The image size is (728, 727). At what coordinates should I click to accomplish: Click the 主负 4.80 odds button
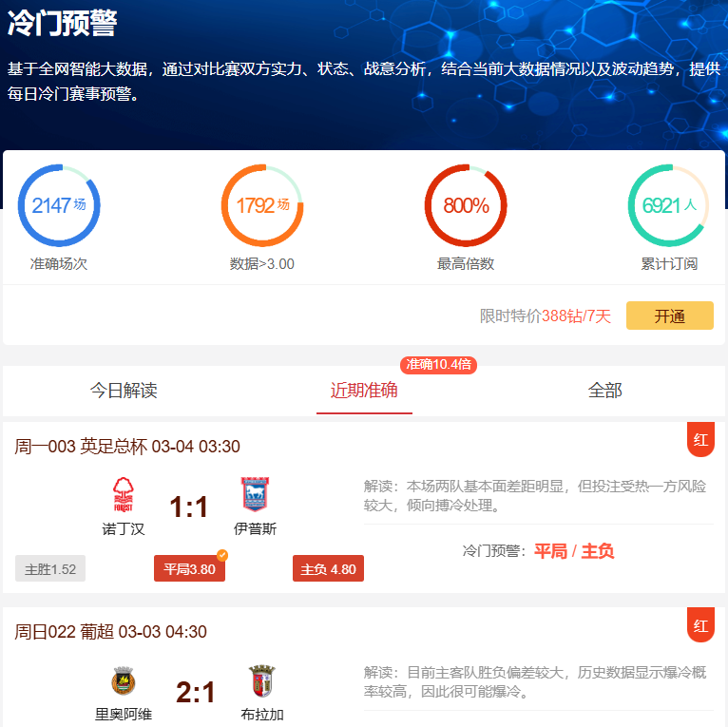[328, 568]
